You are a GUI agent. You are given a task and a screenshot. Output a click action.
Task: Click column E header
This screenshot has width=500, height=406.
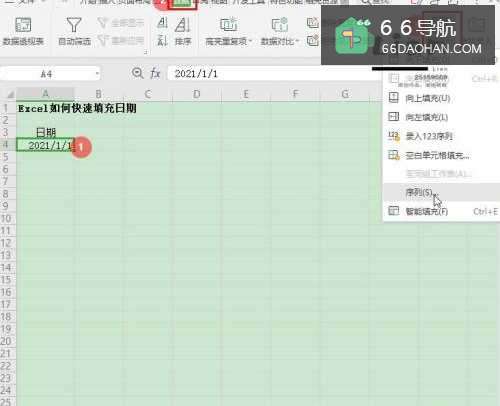246,94
